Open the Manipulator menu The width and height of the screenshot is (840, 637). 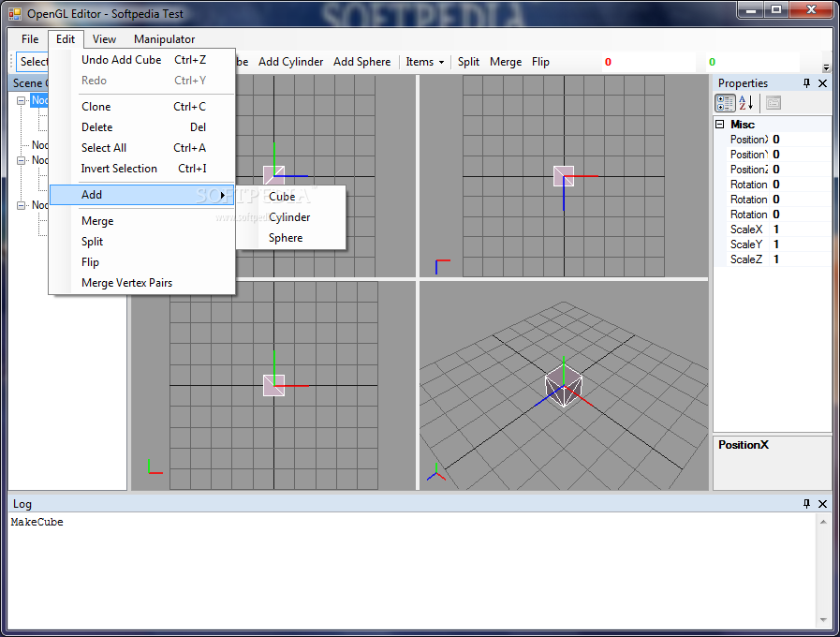pos(165,39)
